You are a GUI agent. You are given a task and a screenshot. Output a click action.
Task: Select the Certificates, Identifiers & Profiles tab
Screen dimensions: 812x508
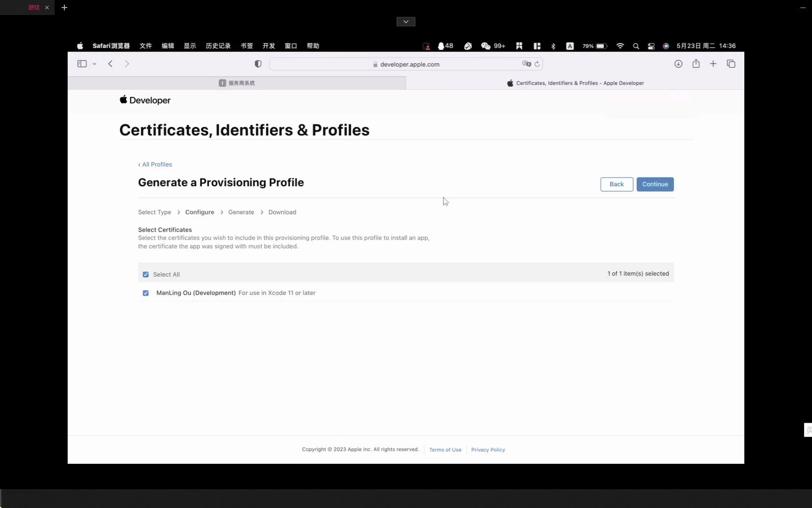pyautogui.click(x=575, y=83)
